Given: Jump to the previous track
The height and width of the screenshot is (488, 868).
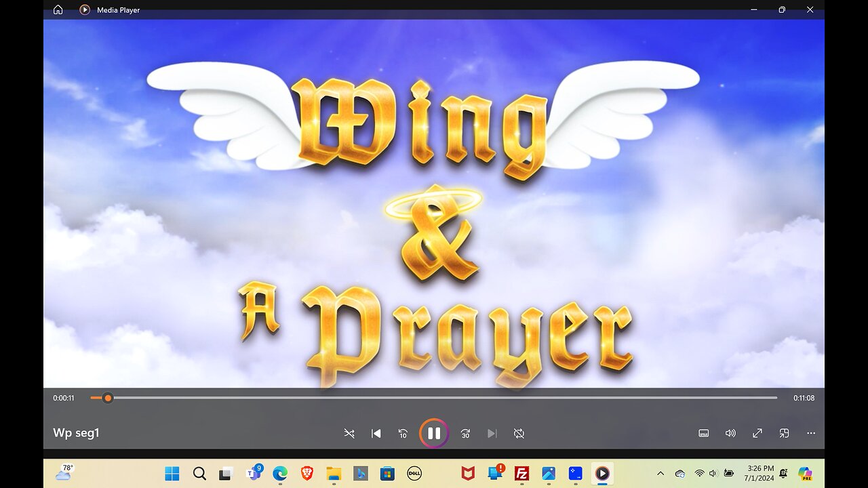Looking at the screenshot, I should click(376, 433).
